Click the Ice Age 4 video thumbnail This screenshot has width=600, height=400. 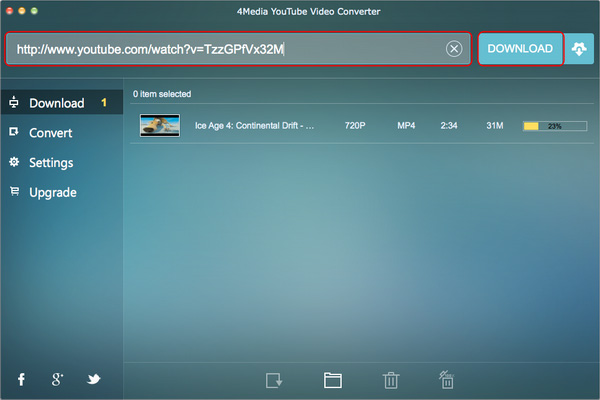160,125
